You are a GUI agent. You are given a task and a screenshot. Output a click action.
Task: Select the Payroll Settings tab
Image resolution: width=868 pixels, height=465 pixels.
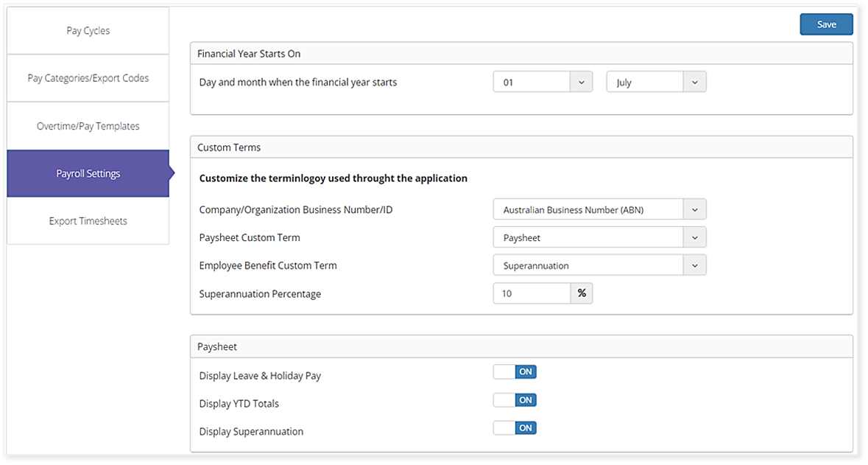(x=88, y=174)
